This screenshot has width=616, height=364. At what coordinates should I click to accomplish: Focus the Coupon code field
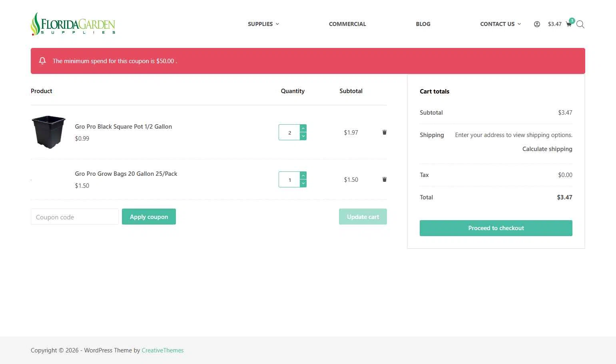pos(75,217)
